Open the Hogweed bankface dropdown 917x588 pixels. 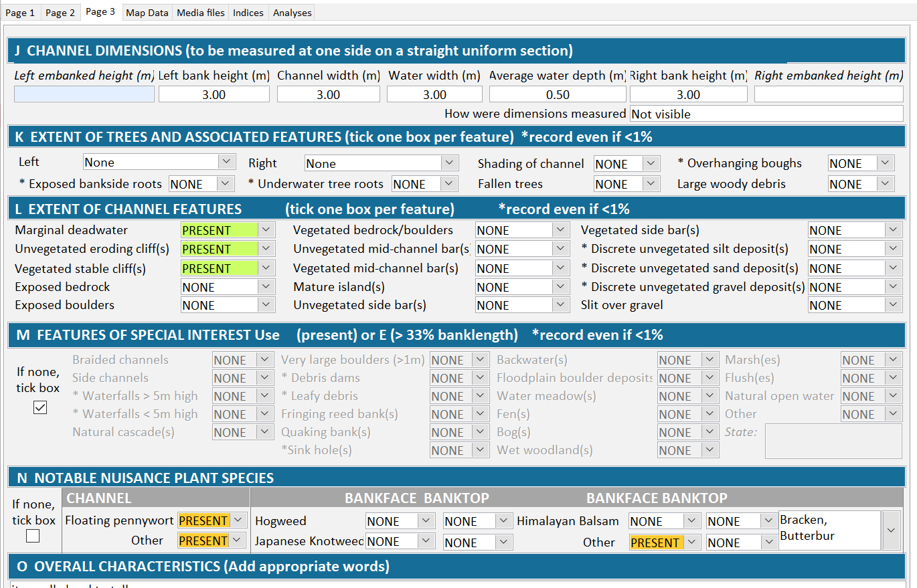pyautogui.click(x=401, y=521)
